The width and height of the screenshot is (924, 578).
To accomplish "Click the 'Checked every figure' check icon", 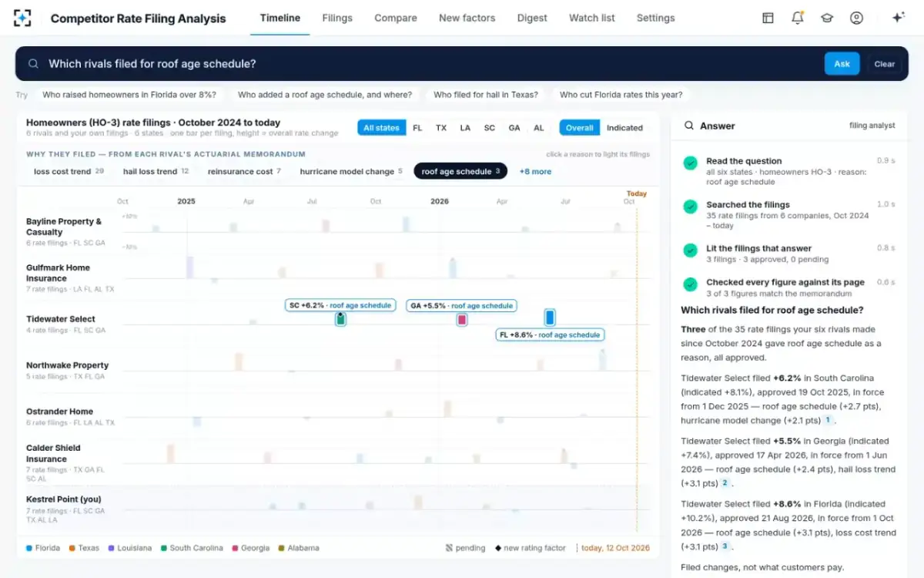I will click(690, 284).
